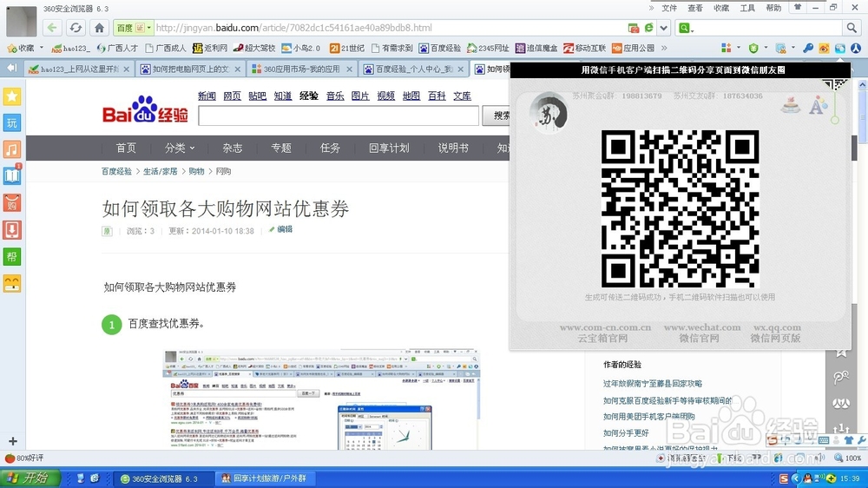
Task: Go back with the browser back arrow
Action: [52, 28]
